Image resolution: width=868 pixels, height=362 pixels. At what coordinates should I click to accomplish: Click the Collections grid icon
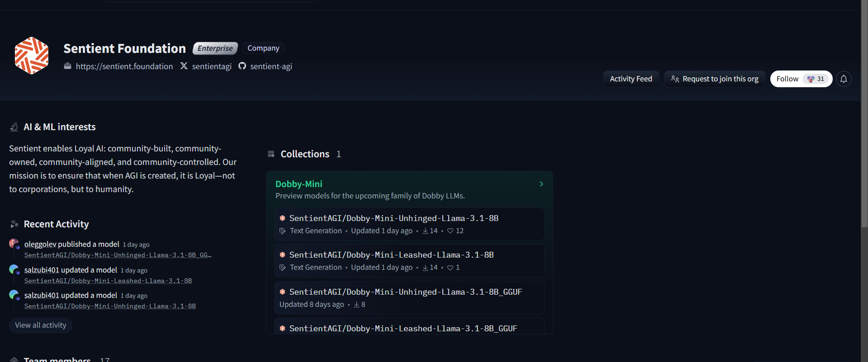(x=271, y=154)
